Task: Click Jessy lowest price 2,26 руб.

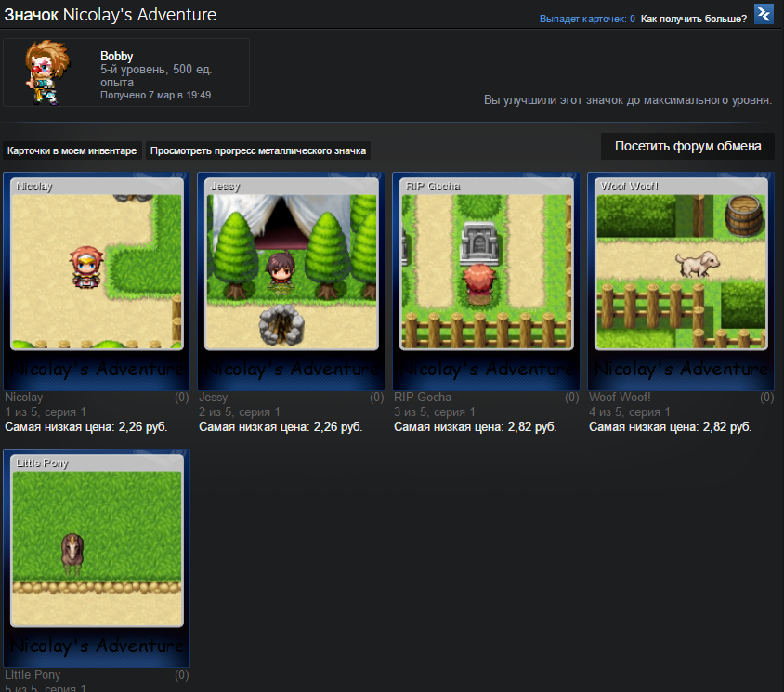Action: [281, 427]
